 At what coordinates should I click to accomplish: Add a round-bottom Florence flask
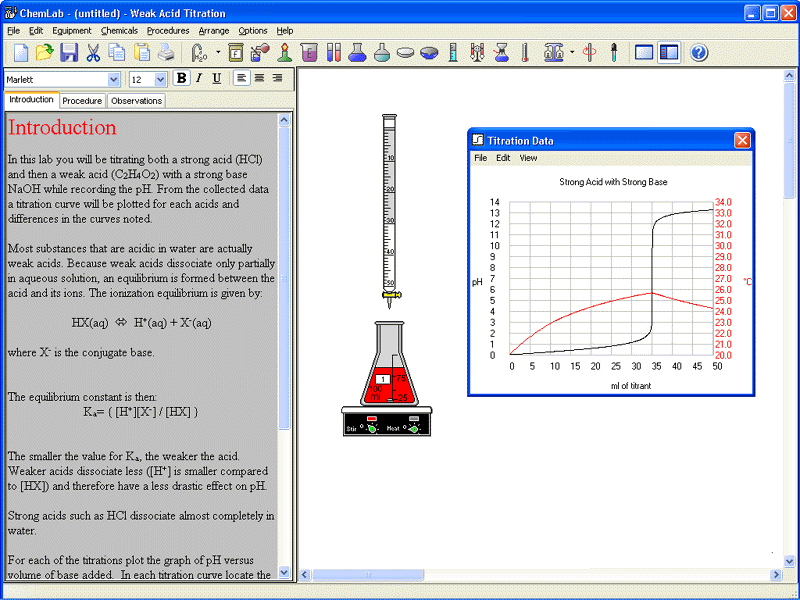click(382, 53)
